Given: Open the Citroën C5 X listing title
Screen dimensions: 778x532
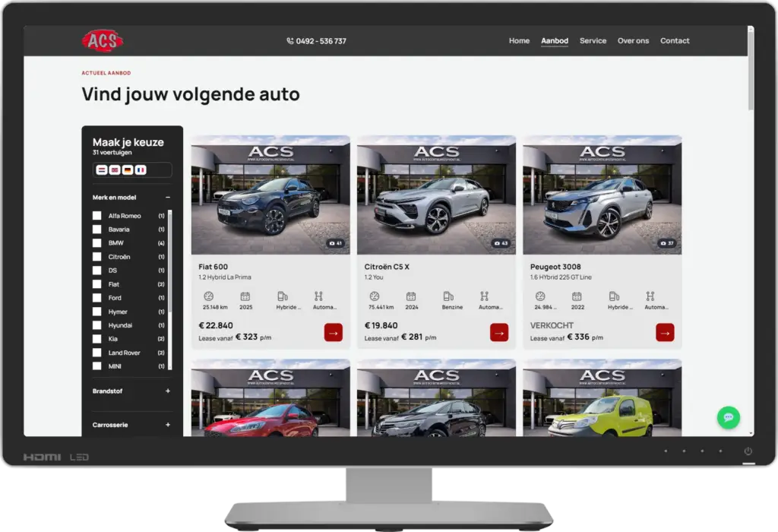Looking at the screenshot, I should (387, 267).
